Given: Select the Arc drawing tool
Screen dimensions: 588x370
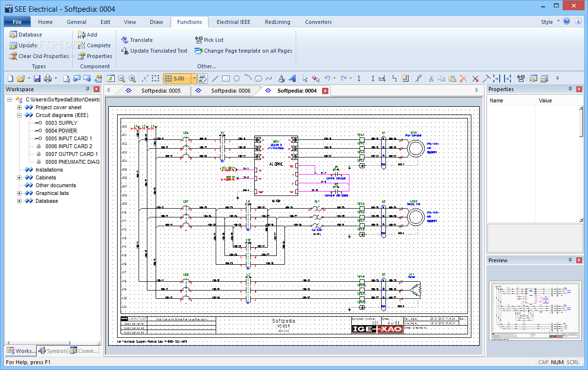Looking at the screenshot, I should pyautogui.click(x=247, y=78).
